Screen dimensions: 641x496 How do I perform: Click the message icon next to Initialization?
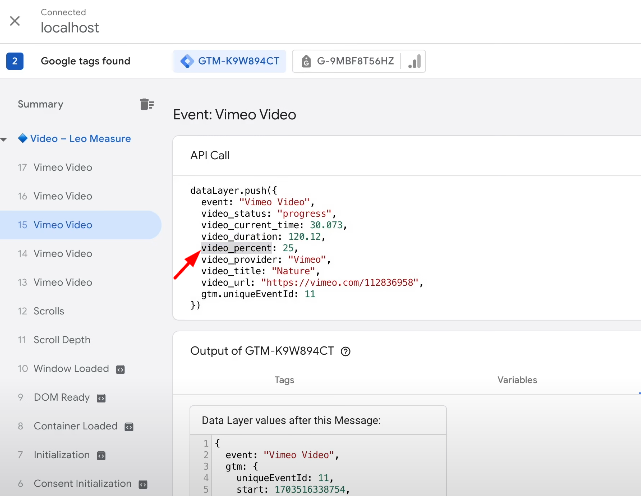pyautogui.click(x=101, y=456)
